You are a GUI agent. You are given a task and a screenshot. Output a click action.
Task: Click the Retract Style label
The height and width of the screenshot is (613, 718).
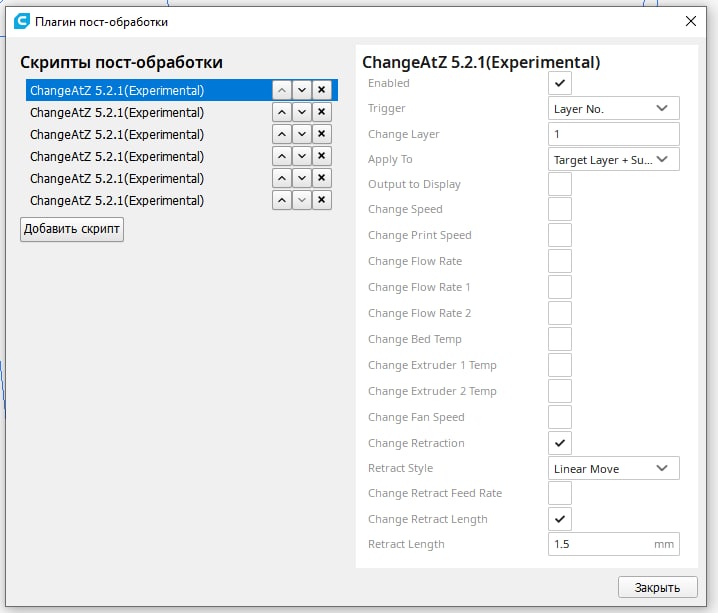coord(400,468)
